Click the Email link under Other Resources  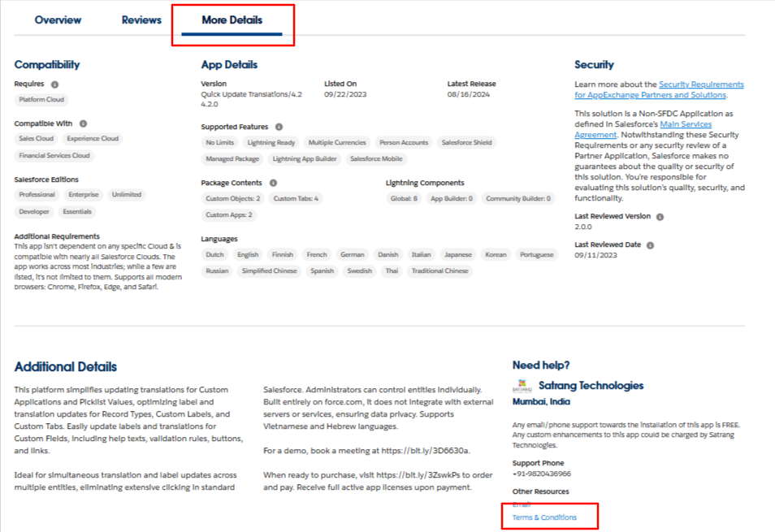click(x=522, y=504)
